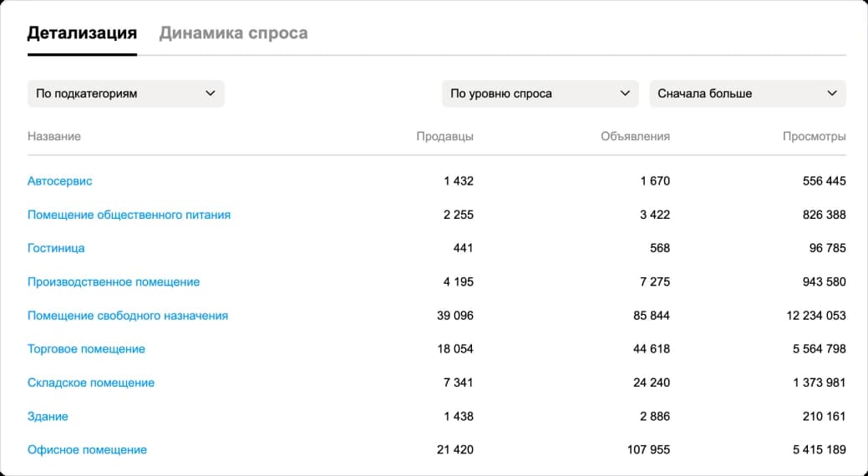Click the listings value 7 275
The width and height of the screenshot is (868, 476).
pos(655,281)
